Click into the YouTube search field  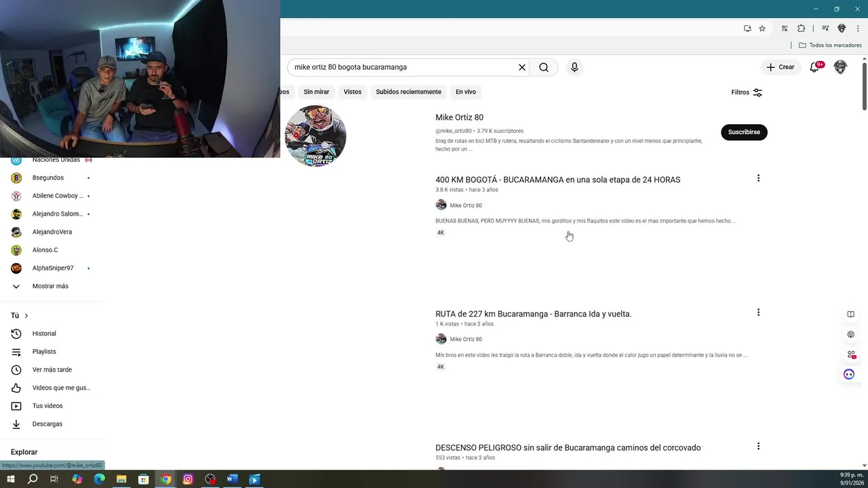[403, 67]
